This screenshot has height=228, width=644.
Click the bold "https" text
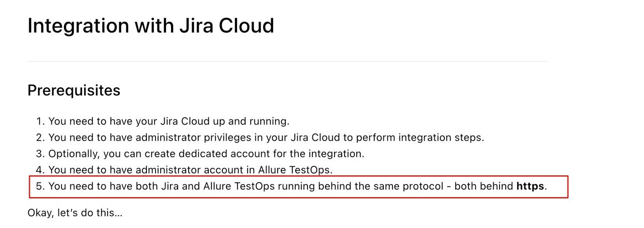tap(530, 186)
